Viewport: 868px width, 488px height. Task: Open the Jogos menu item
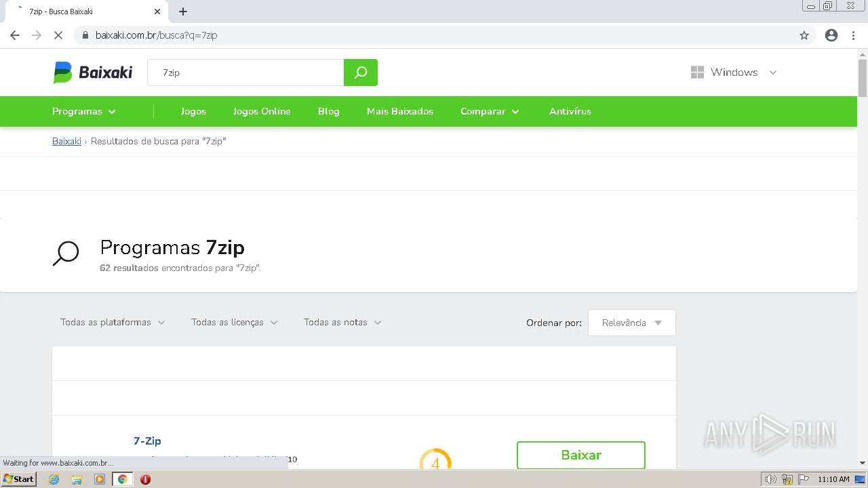(x=193, y=111)
